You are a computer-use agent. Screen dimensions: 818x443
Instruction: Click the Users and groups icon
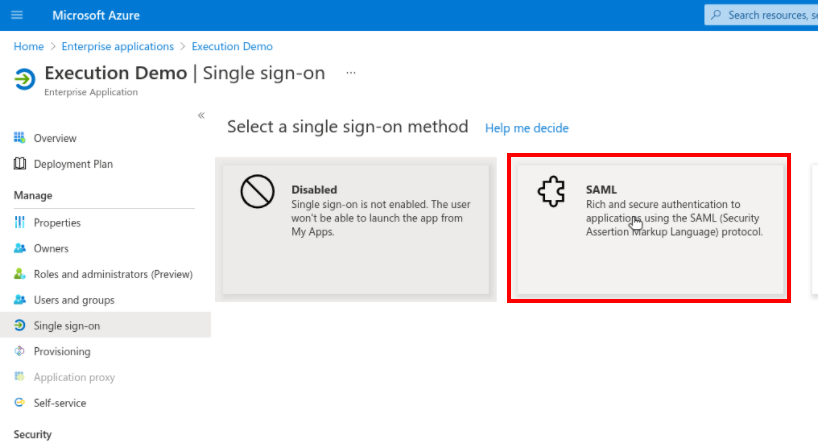pos(19,300)
